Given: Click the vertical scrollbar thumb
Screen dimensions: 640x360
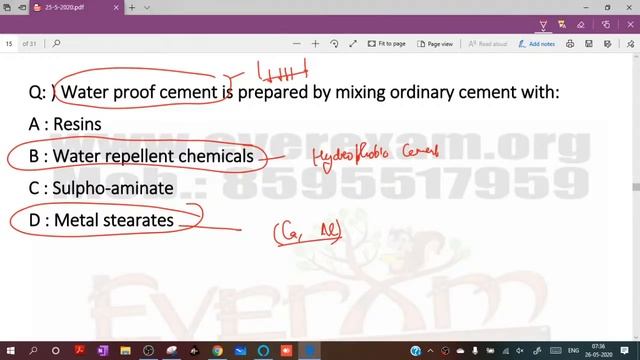Looking at the screenshot, I should point(636,187).
